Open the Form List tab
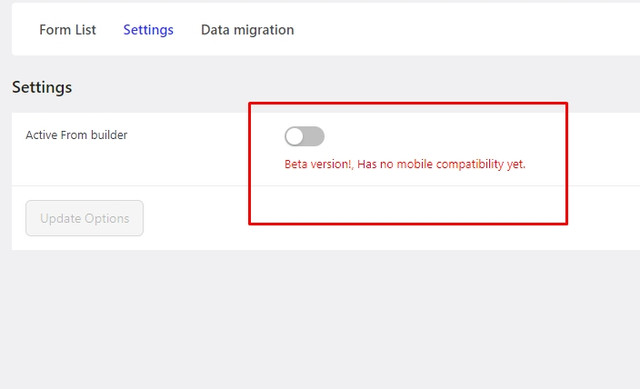640x389 pixels. (67, 30)
